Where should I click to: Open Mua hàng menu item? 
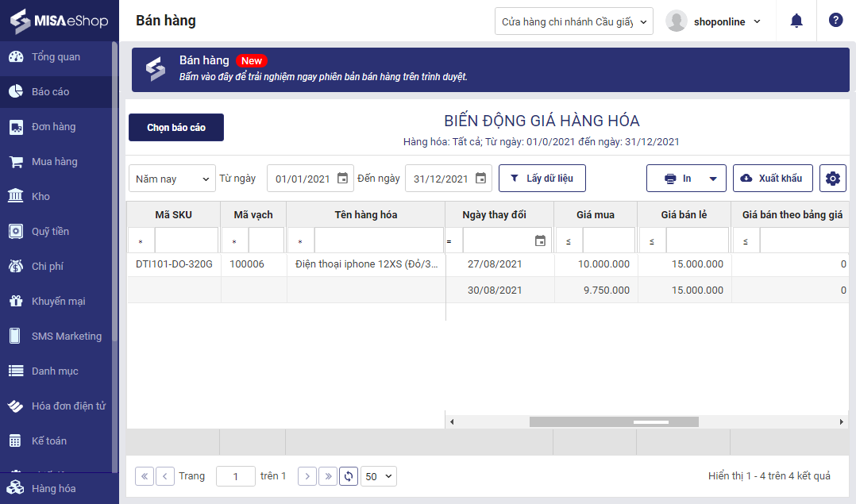pyautogui.click(x=56, y=162)
